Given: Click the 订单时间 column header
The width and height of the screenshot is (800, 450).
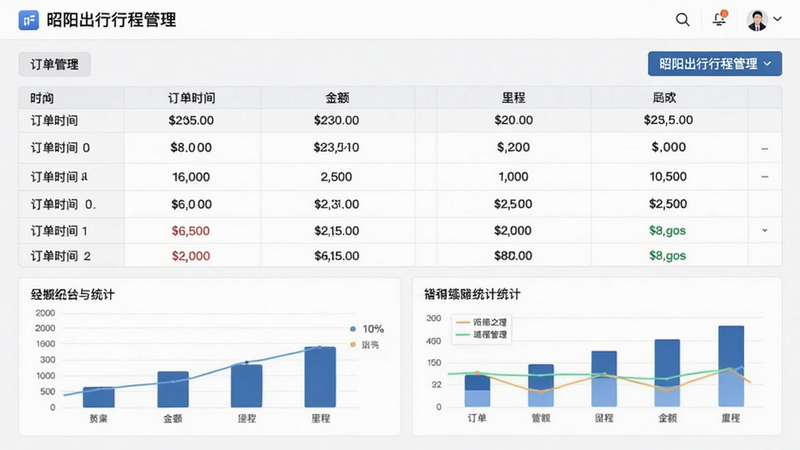Looking at the screenshot, I should click(x=191, y=98).
